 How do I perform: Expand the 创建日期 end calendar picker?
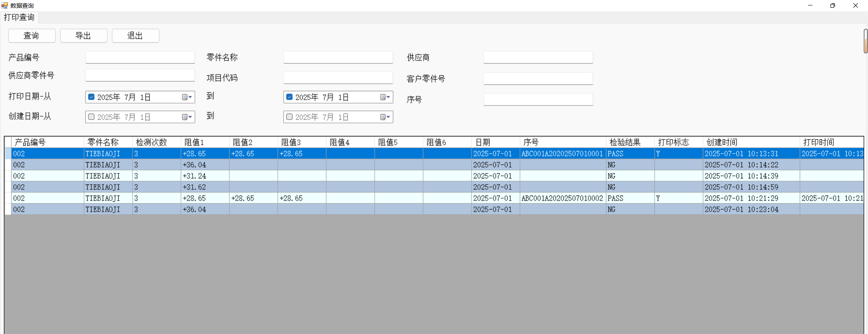(386, 117)
